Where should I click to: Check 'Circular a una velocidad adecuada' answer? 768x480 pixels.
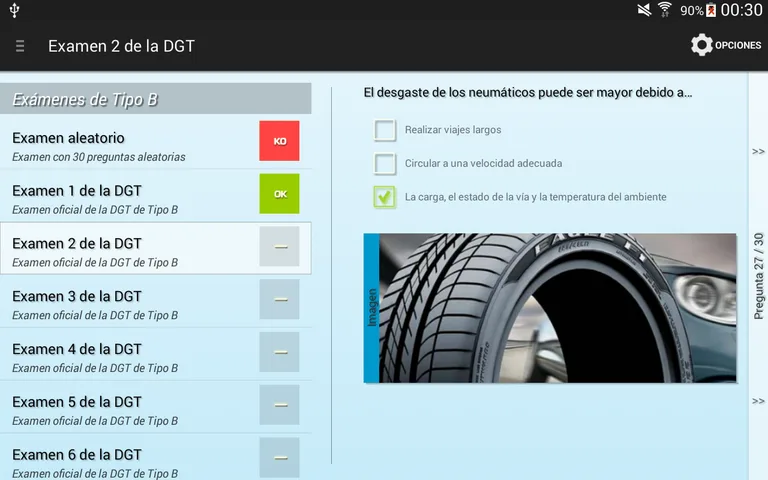point(385,164)
